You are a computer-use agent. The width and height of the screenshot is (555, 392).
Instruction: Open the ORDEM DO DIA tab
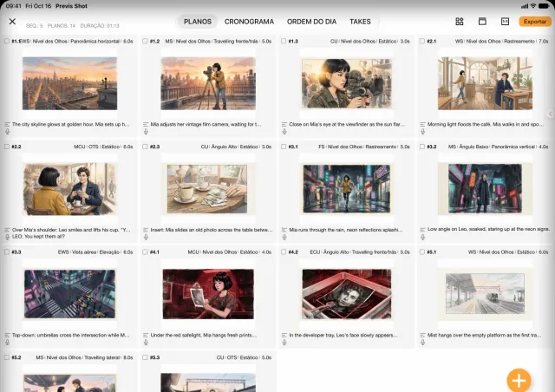311,22
